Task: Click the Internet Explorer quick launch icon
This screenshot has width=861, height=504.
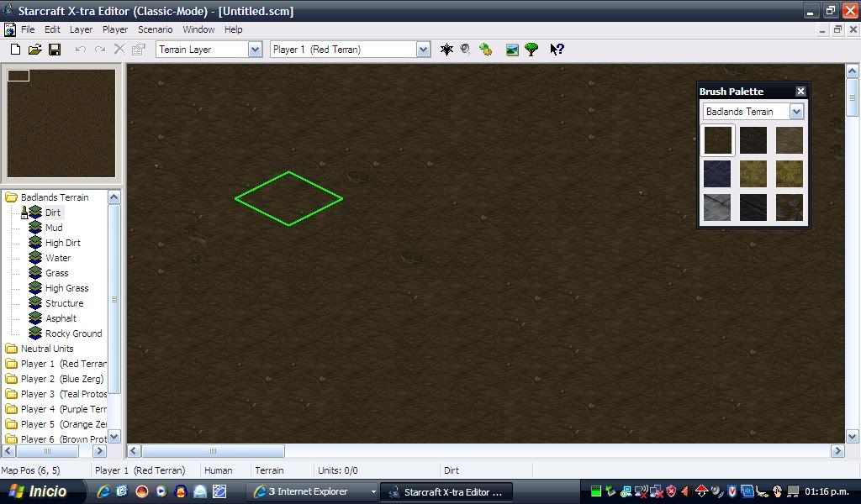Action: pos(103,491)
